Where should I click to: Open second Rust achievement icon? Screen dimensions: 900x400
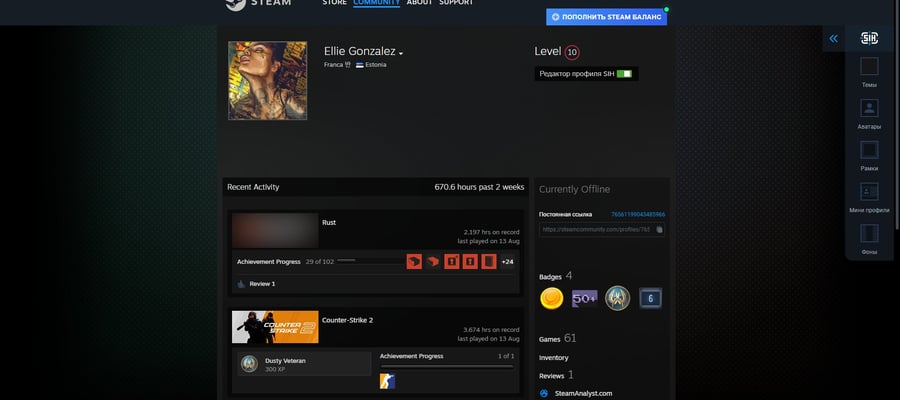433,262
